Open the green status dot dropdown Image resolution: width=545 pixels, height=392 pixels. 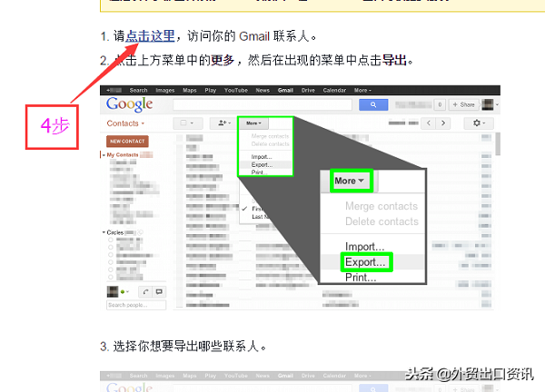(124, 292)
